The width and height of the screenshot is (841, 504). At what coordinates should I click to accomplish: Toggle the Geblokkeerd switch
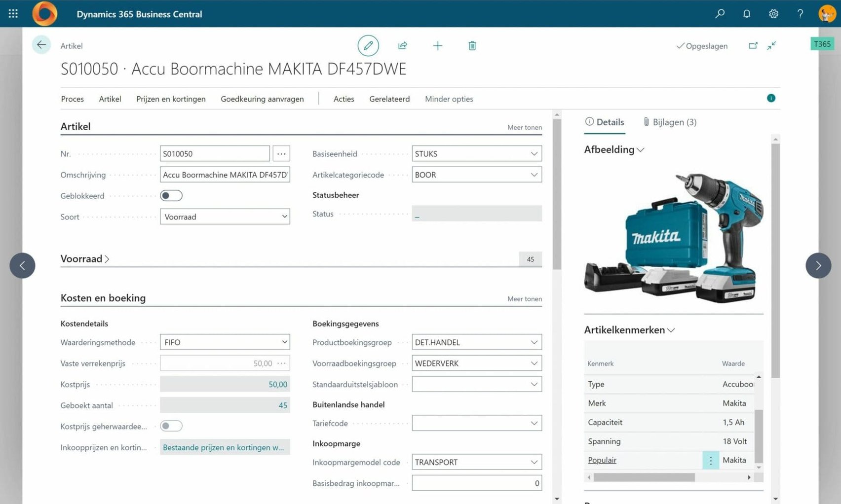coord(171,196)
